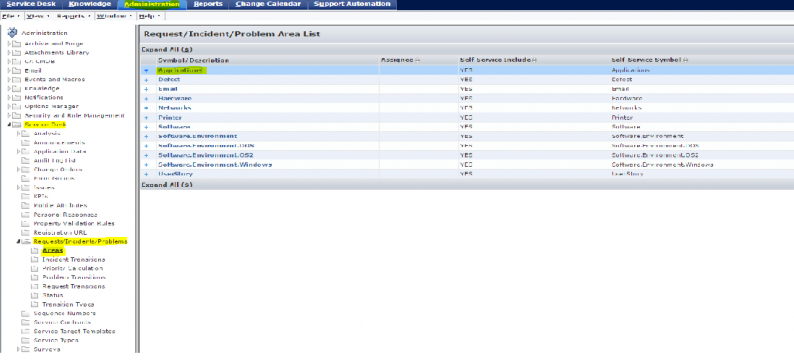This screenshot has height=360, width=794.
Task: Click the Request Transitions page icon
Action: pyautogui.click(x=34, y=287)
